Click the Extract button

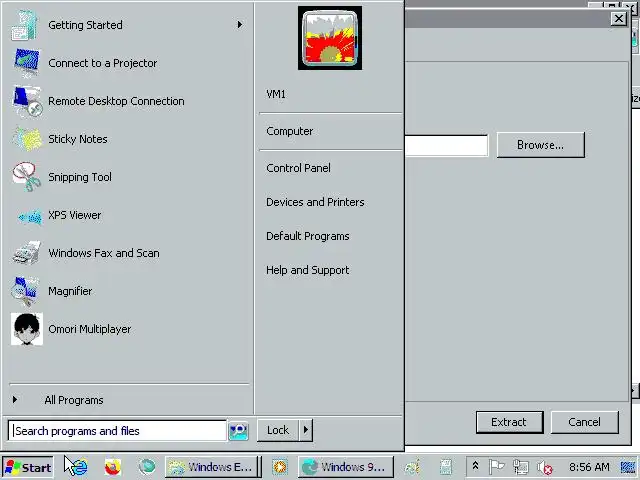pos(509,422)
